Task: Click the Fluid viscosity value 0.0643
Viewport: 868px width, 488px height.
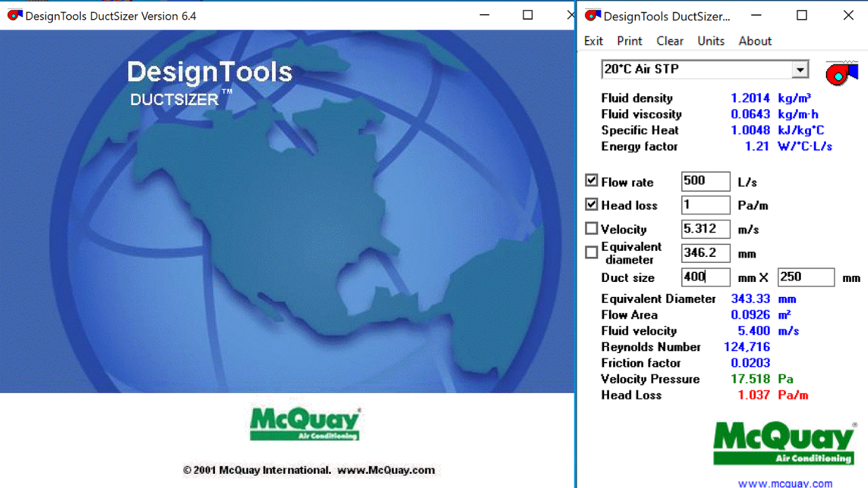Action: point(751,115)
